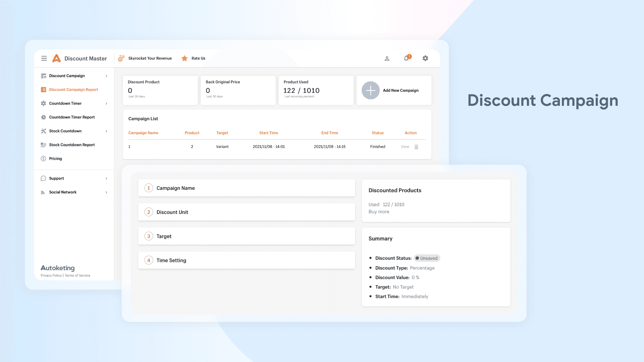Sort by Start Time column header
Viewport: 644px width, 362px height.
pyautogui.click(x=268, y=133)
